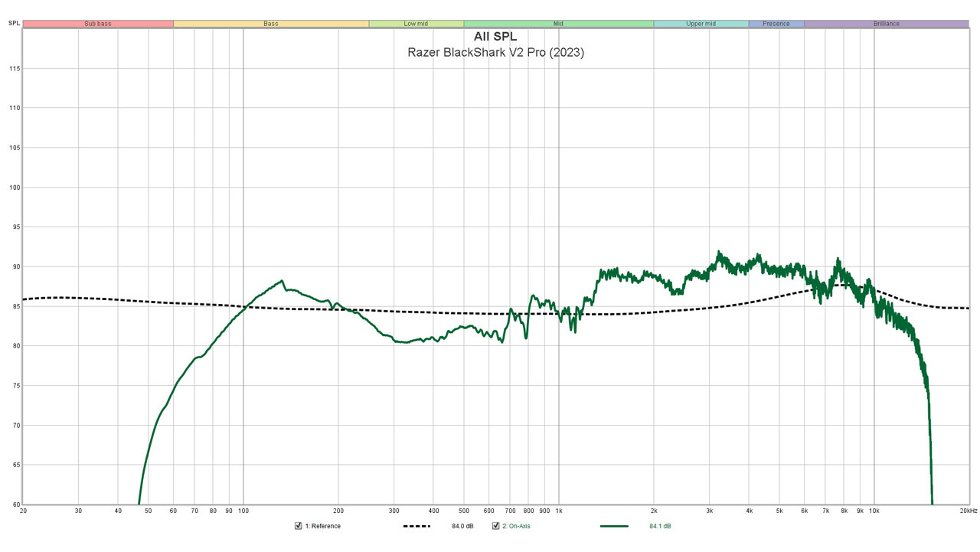
Task: Click the dashed Reference line sample in legend
Action: 416,527
